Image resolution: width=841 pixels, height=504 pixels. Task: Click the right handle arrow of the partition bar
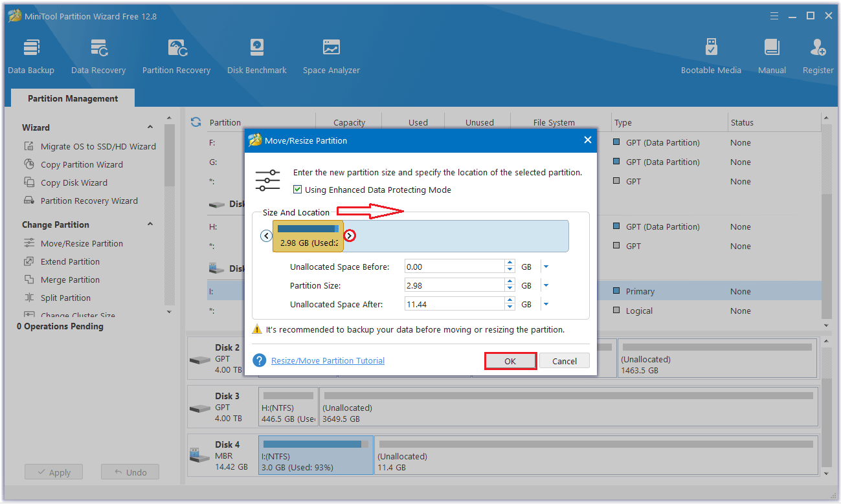[350, 236]
